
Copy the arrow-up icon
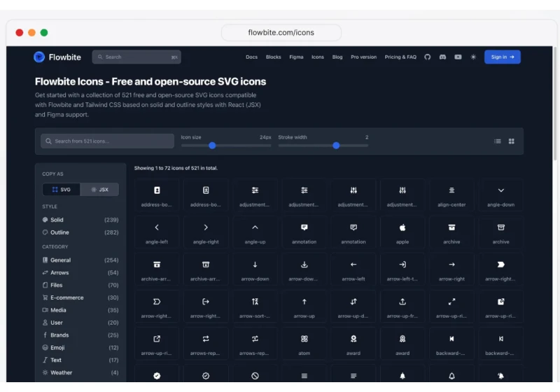pos(304,307)
